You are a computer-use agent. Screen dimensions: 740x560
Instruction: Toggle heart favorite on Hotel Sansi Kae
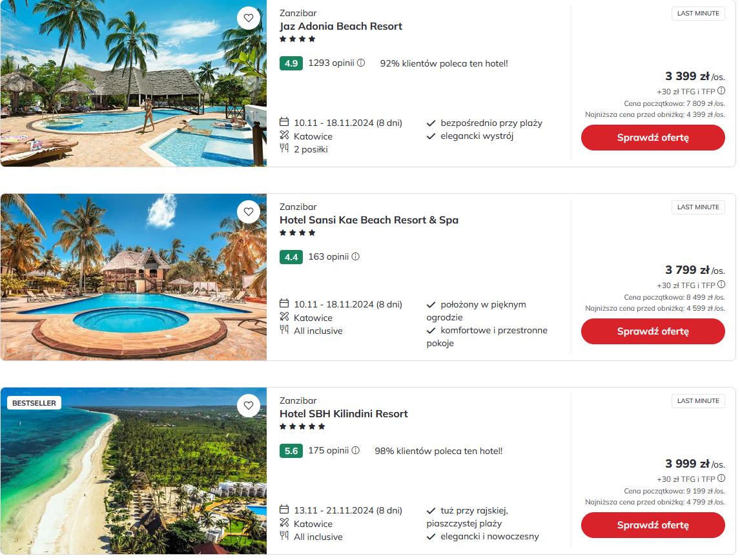coord(248,212)
